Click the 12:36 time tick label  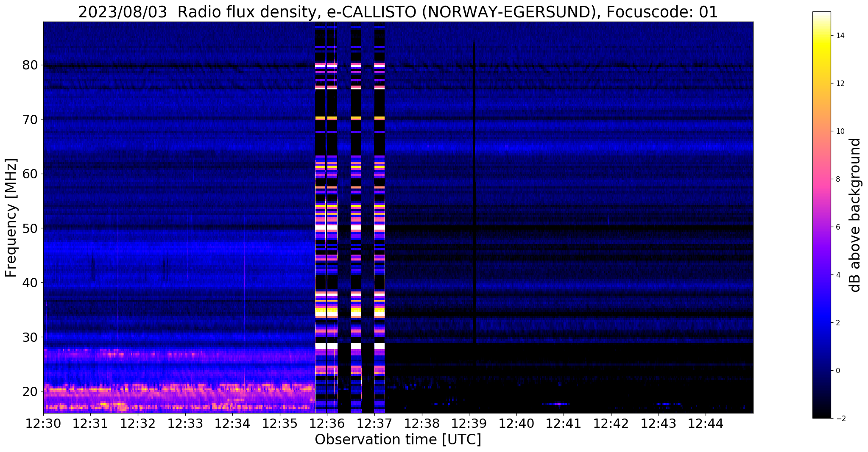pyautogui.click(x=327, y=423)
